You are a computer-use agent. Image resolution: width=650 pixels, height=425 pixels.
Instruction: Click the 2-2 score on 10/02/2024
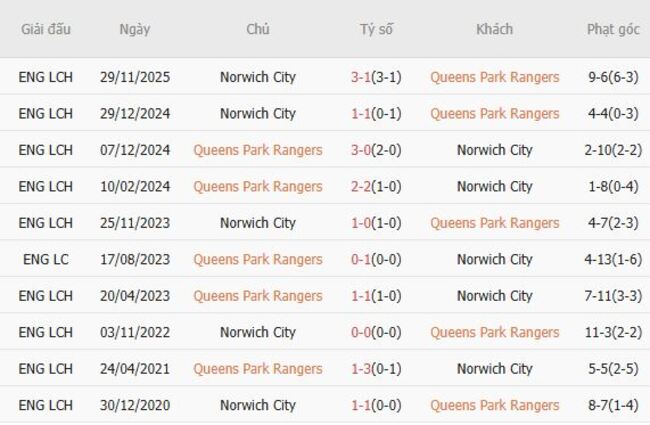(362, 187)
